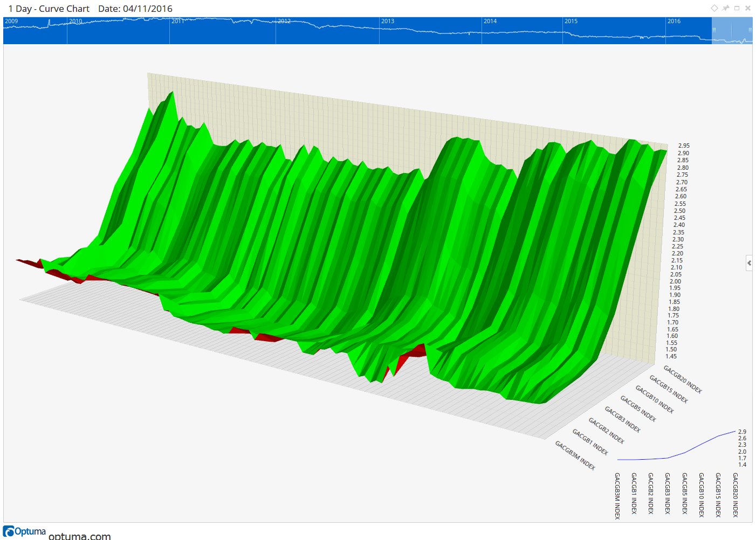Close the Curve Chart window
The image size is (756, 540).
click(748, 8)
